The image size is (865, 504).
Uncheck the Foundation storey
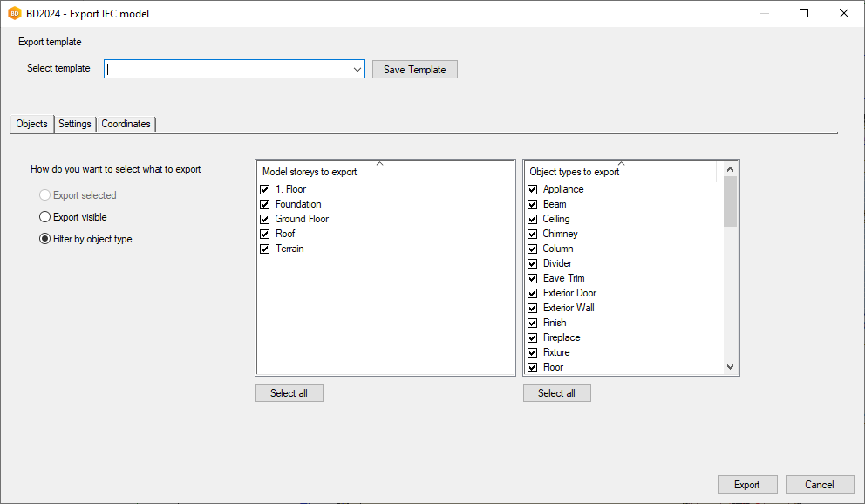coord(264,204)
